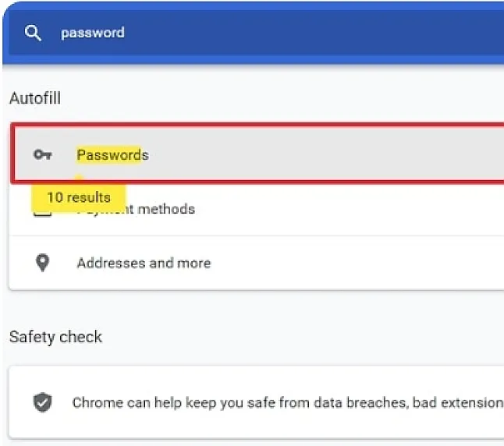Click the empty area of the Addresses row
This screenshot has width=504, height=446.
pyautogui.click(x=353, y=263)
